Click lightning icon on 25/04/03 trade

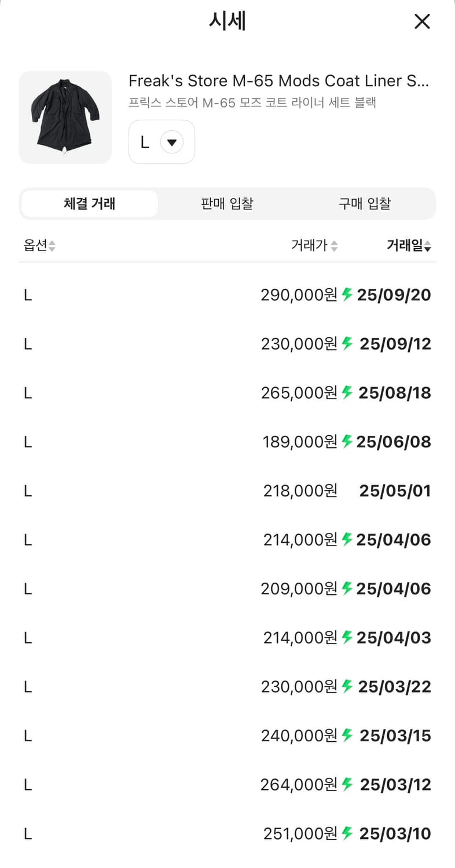click(347, 638)
